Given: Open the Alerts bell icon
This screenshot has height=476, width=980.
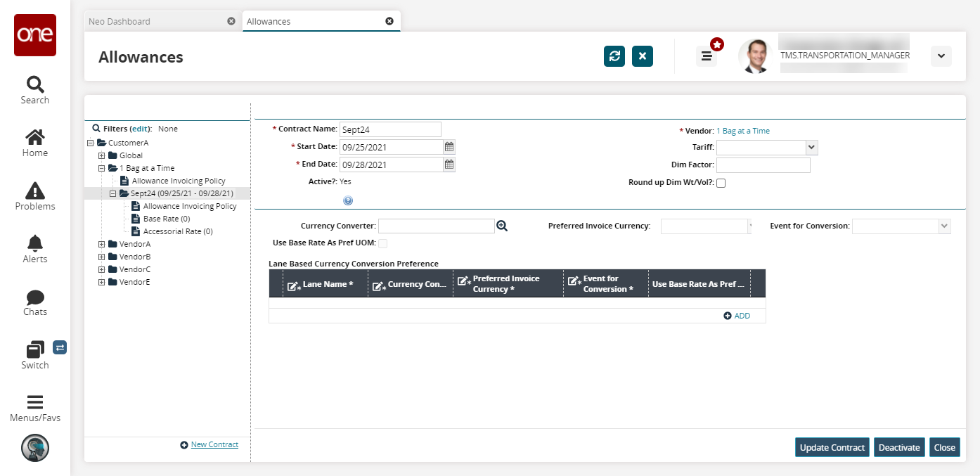Looking at the screenshot, I should [x=34, y=243].
